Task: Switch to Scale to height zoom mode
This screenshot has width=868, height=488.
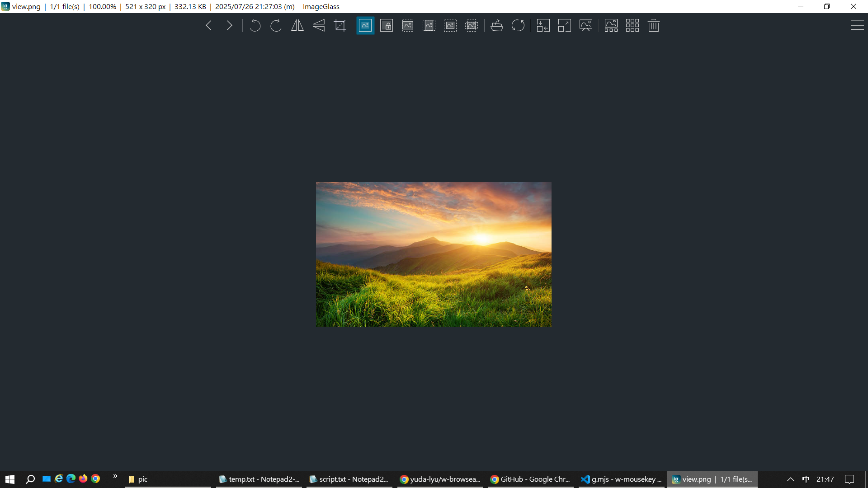Action: click(x=429, y=26)
